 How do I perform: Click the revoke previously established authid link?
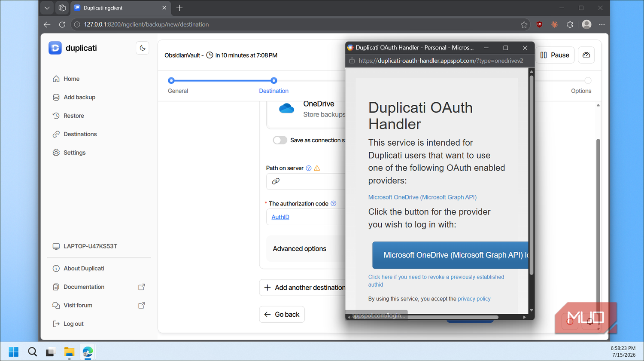[x=436, y=281]
